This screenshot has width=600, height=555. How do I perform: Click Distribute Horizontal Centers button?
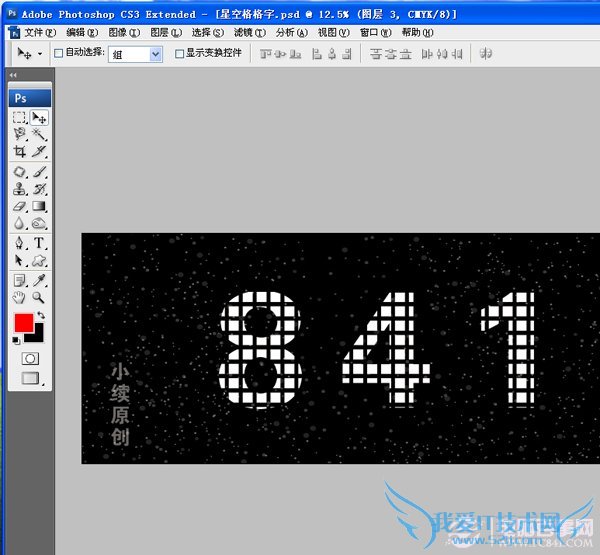click(x=442, y=54)
